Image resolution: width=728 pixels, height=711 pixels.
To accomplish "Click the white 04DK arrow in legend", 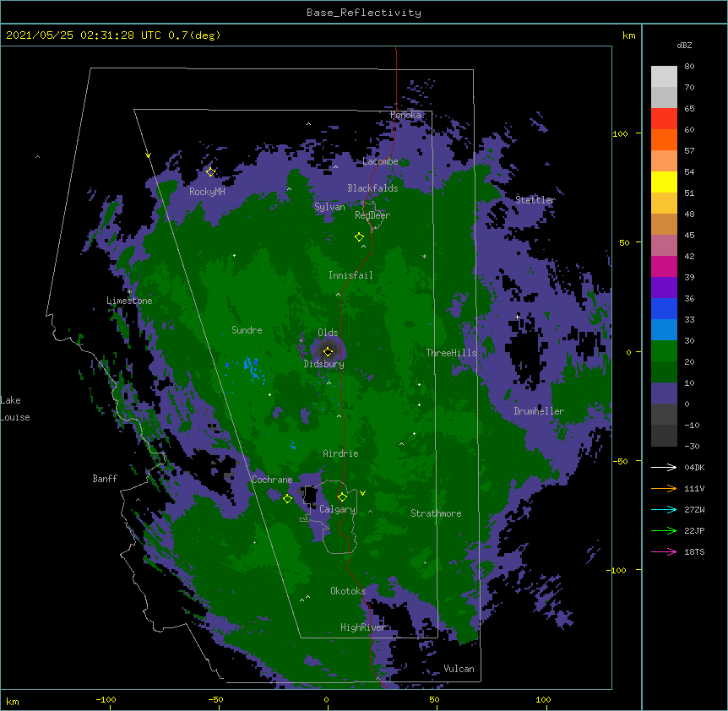I will 664,467.
